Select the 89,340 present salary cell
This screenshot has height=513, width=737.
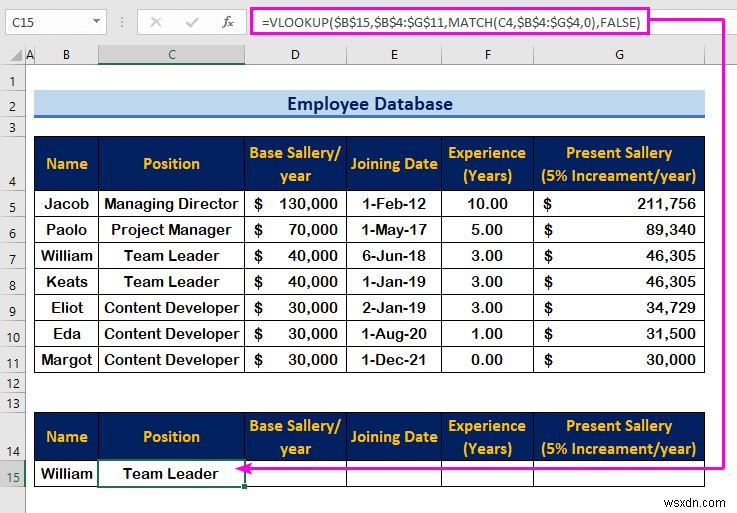click(619, 229)
